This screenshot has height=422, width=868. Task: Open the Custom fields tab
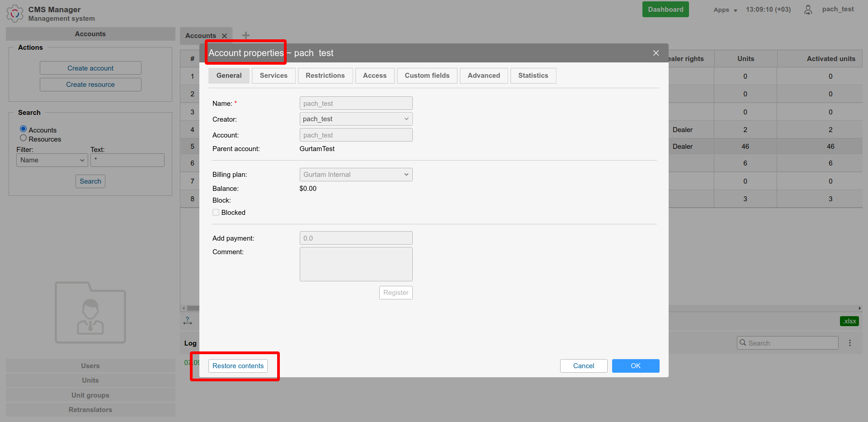[x=427, y=76]
